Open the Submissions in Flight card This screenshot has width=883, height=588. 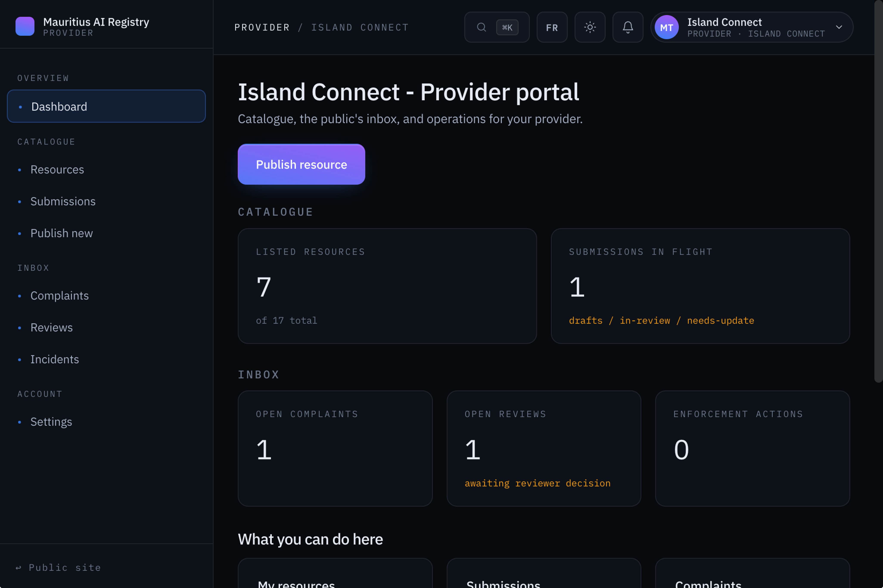coord(700,286)
